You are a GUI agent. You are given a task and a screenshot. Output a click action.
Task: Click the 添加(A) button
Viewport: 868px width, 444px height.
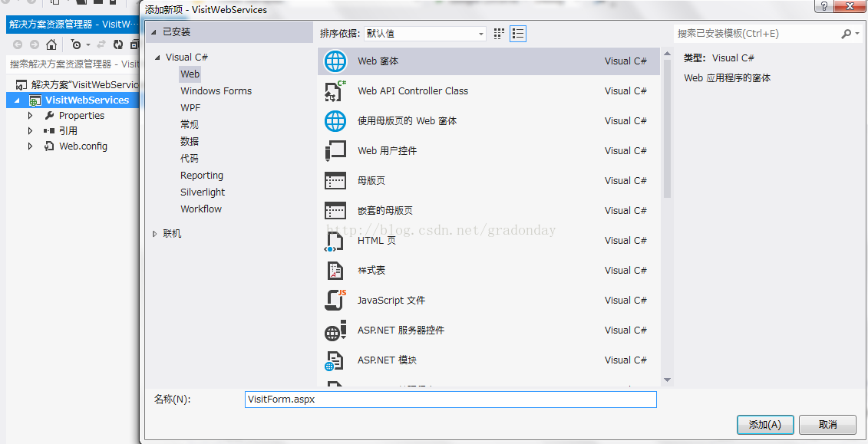766,425
